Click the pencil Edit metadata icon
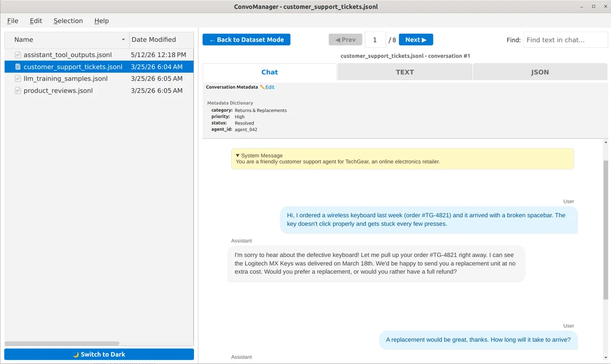Image resolution: width=611 pixels, height=364 pixels. click(x=263, y=87)
